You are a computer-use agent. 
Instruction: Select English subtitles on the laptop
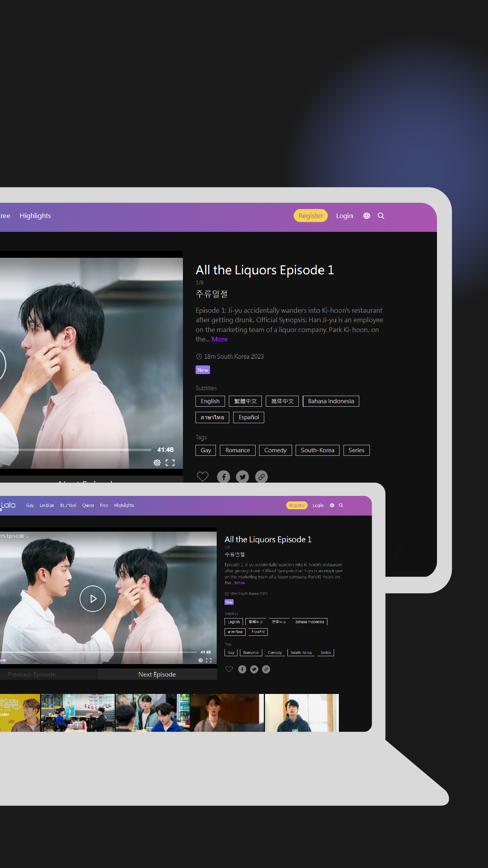click(x=234, y=622)
